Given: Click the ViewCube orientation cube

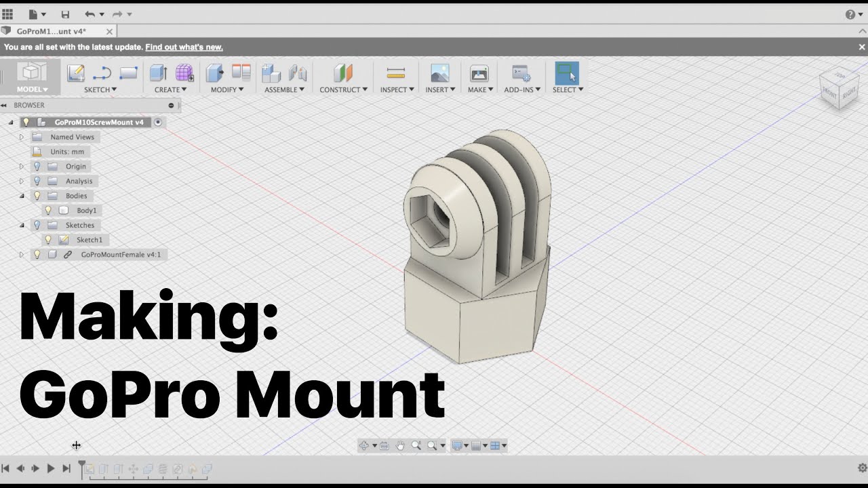Looking at the screenshot, I should [840, 88].
